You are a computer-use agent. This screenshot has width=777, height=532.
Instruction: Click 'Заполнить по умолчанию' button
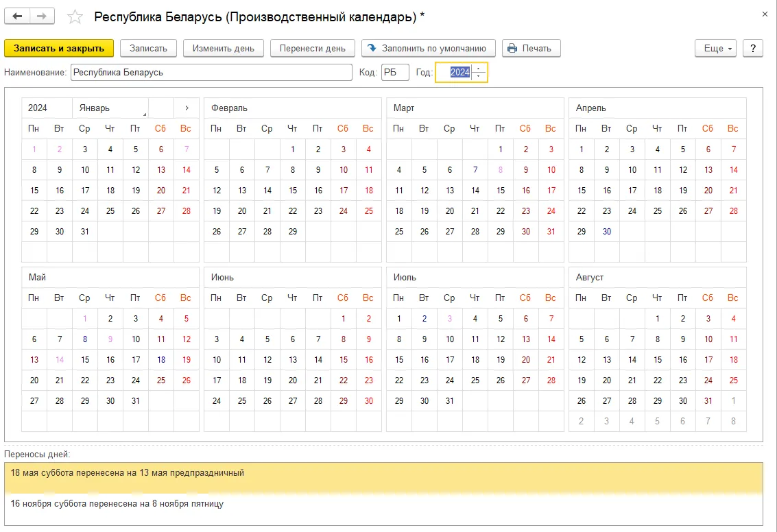tap(428, 48)
